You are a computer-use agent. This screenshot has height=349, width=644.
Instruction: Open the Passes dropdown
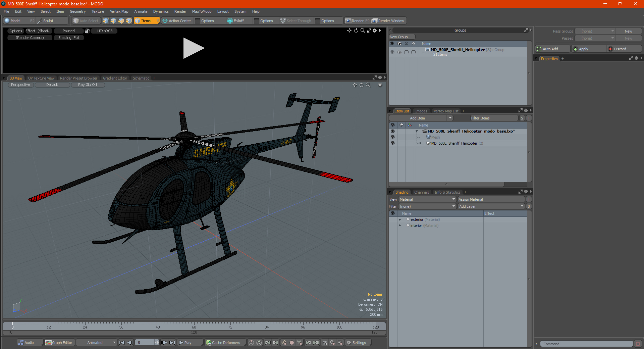[x=595, y=38]
